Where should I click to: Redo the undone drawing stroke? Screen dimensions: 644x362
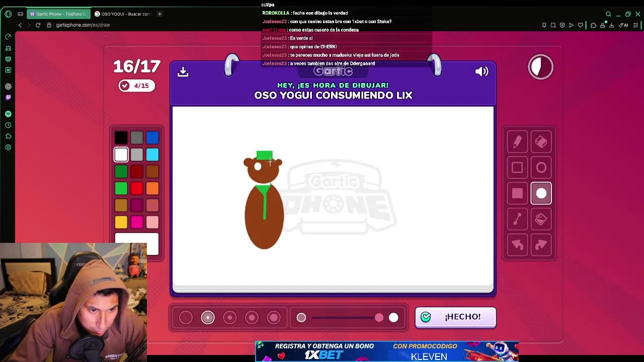coord(541,245)
